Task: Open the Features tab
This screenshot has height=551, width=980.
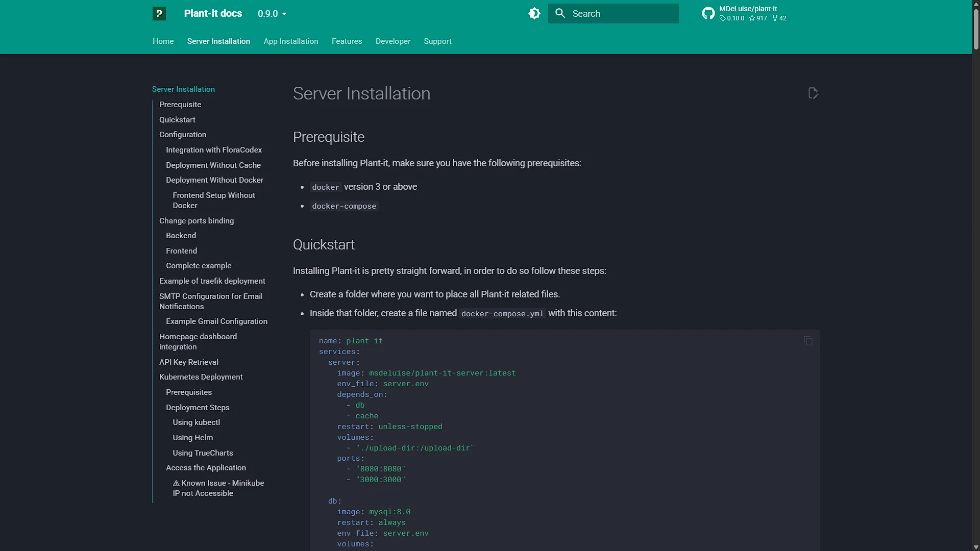Action: tap(347, 41)
